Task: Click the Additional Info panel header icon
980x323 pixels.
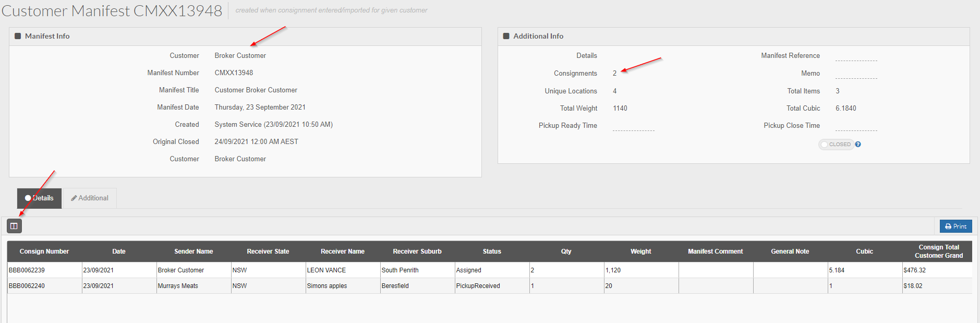Action: coord(506,36)
